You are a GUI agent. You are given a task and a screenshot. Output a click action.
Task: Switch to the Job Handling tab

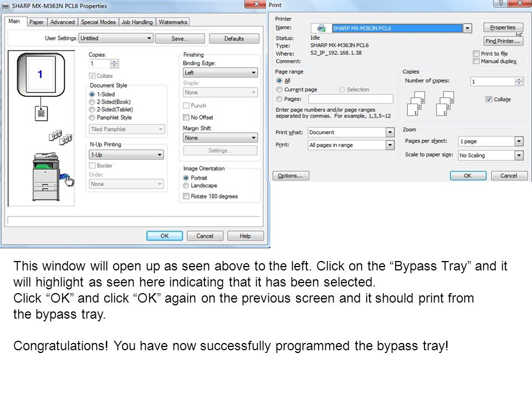click(x=137, y=22)
